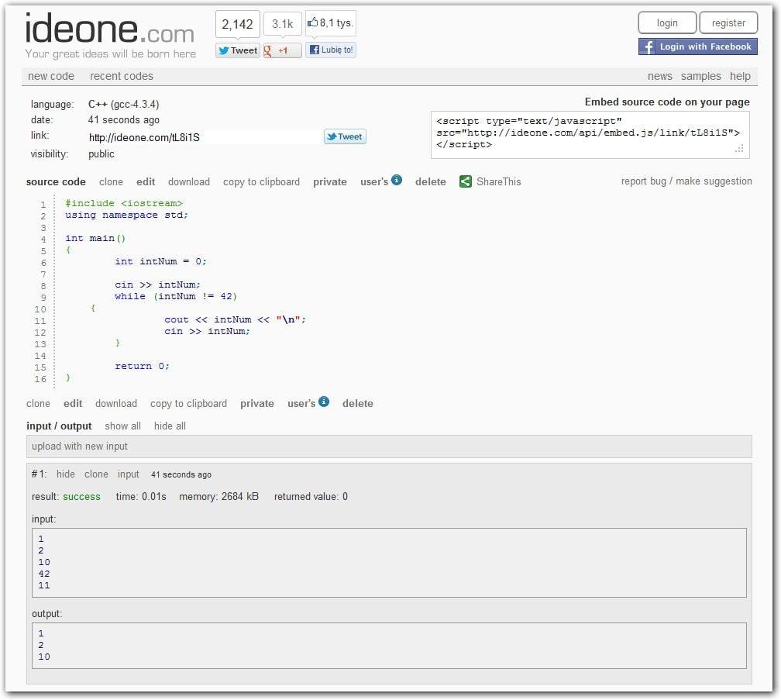Show all inputs and outputs
The image size is (781, 700).
(x=122, y=426)
